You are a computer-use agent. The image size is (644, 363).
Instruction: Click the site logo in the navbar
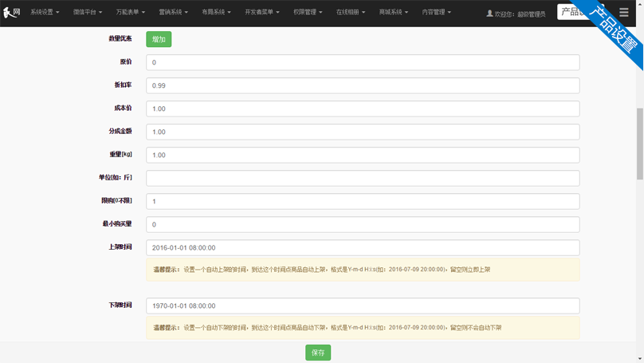click(x=11, y=12)
